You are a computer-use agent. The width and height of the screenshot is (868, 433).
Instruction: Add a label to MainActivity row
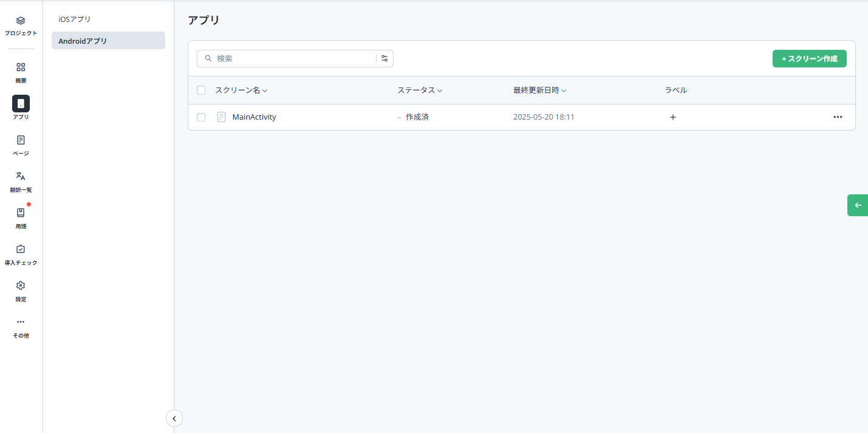(x=672, y=117)
